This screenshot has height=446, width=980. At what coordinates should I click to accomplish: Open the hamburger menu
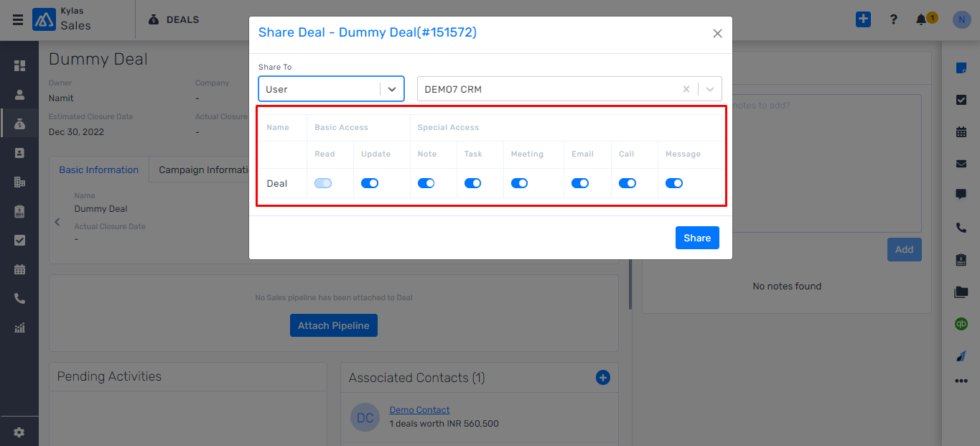click(17, 20)
